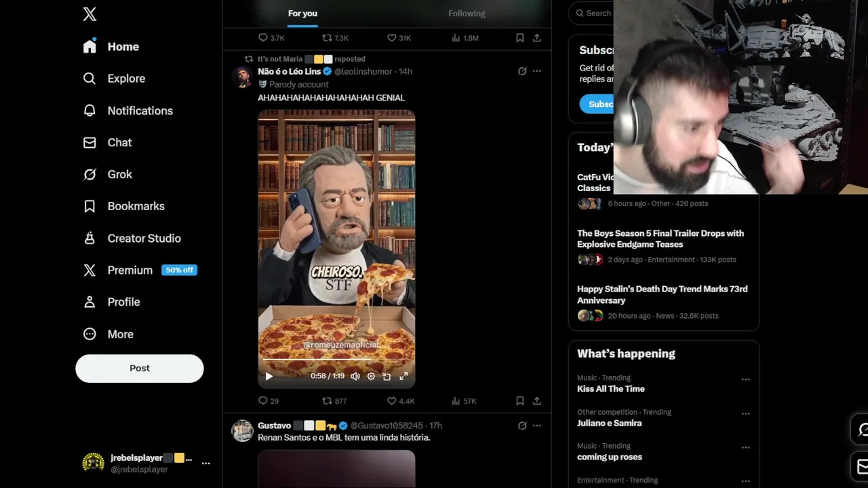Click the X logo in sidebar

coord(90,14)
